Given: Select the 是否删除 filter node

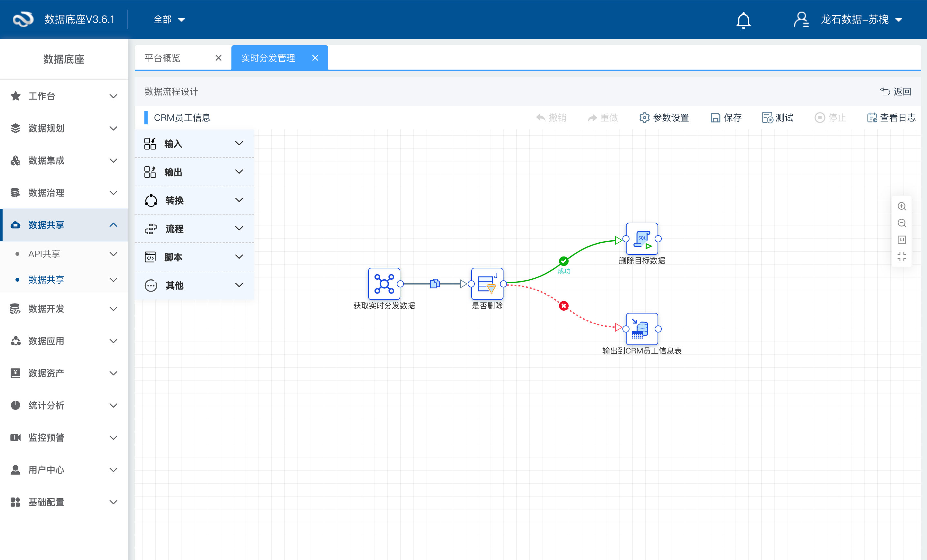Looking at the screenshot, I should tap(487, 284).
